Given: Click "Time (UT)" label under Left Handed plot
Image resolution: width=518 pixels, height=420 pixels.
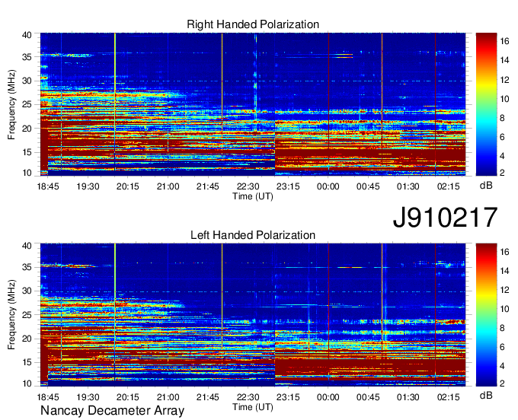Looking at the screenshot, I should (253, 407).
